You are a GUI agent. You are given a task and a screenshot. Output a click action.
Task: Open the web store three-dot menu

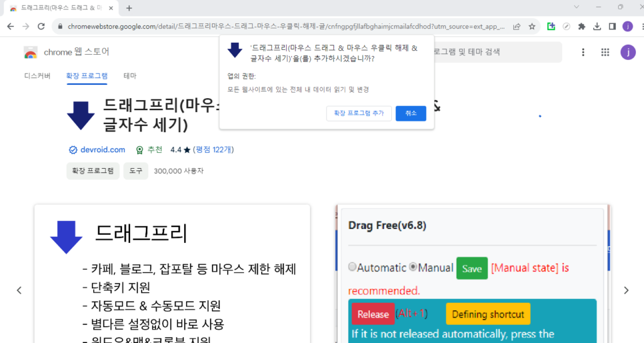tap(583, 52)
